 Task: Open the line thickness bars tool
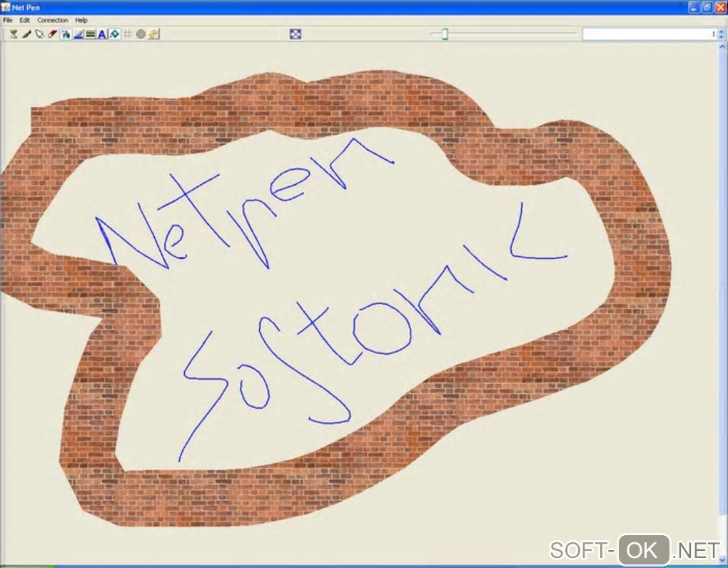tap(91, 34)
